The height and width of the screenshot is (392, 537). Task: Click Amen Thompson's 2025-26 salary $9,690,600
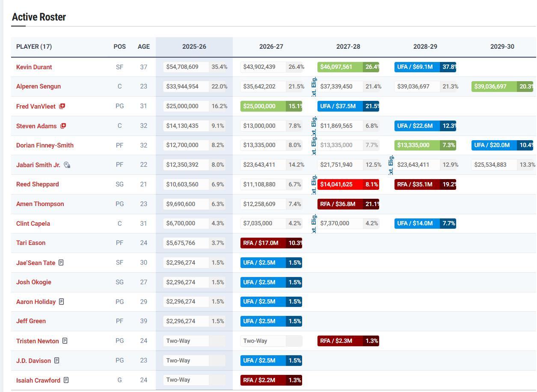(186, 204)
